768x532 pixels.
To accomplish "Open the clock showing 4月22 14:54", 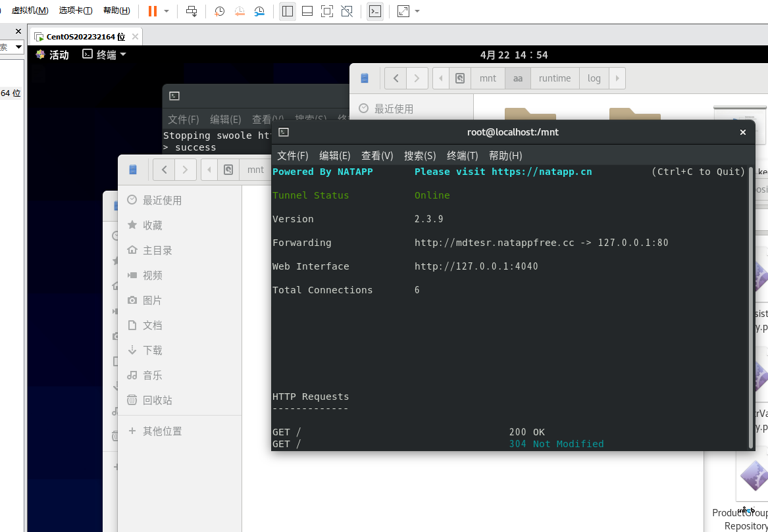I will point(514,55).
